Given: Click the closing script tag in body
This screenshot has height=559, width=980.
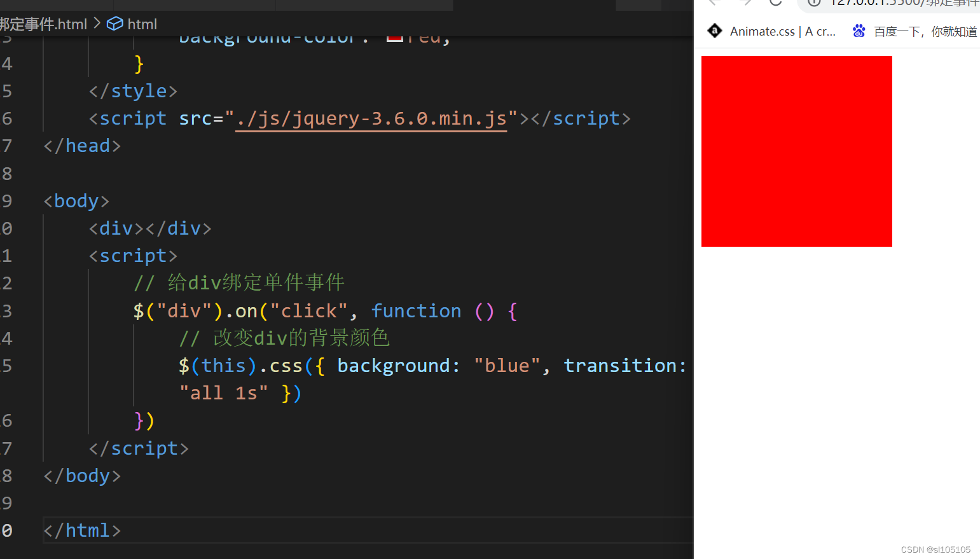Looking at the screenshot, I should click(139, 448).
